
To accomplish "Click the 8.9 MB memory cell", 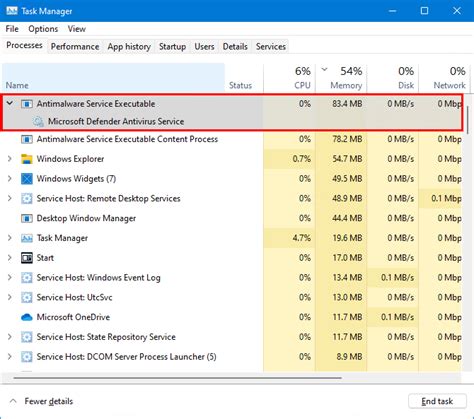I will [341, 357].
